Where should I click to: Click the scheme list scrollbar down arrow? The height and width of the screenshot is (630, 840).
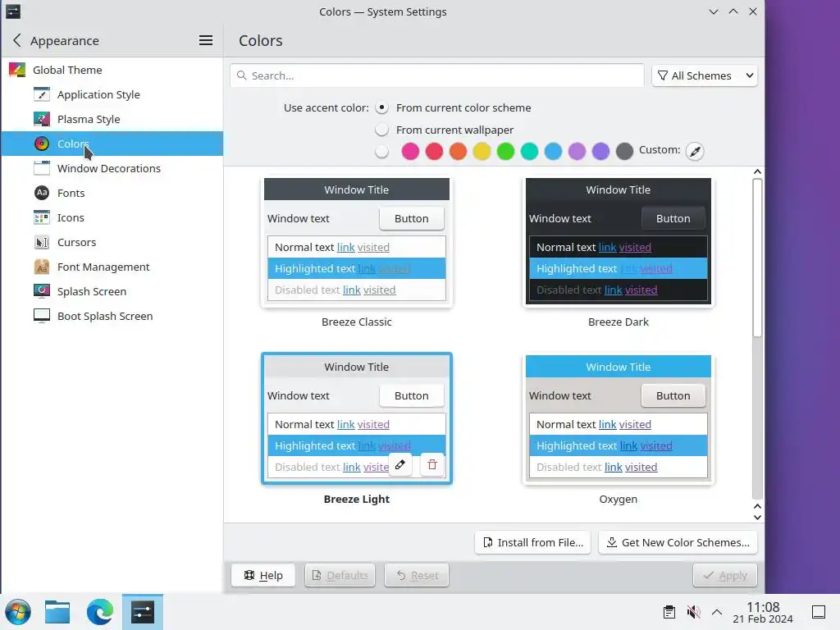coord(757,518)
